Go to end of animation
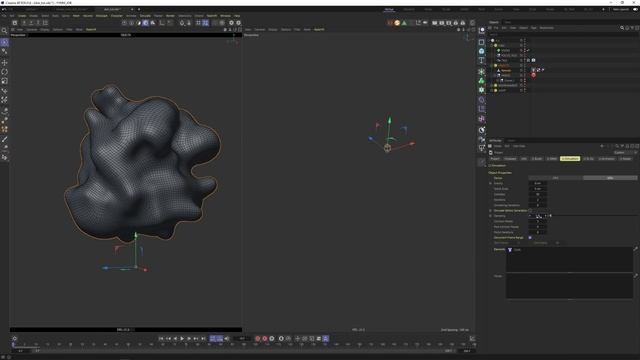640x360 pixels. (x=203, y=338)
